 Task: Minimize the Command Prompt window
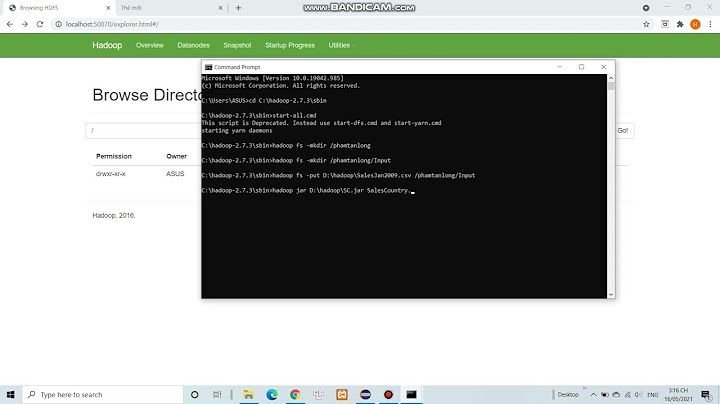point(559,67)
